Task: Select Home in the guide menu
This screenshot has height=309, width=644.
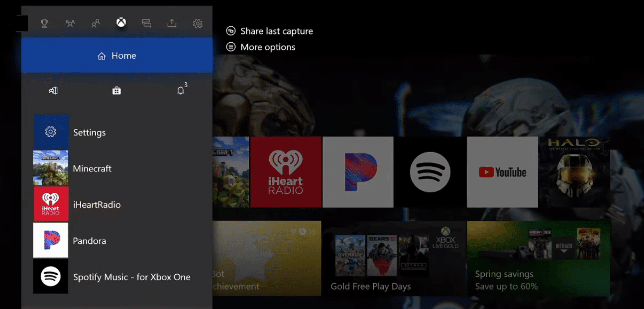Action: tap(116, 55)
